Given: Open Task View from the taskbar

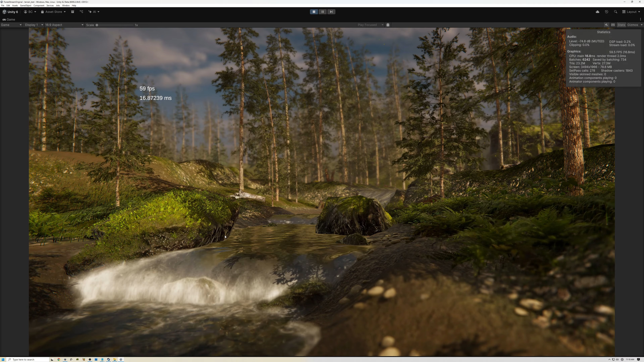Looking at the screenshot, I should [52, 359].
